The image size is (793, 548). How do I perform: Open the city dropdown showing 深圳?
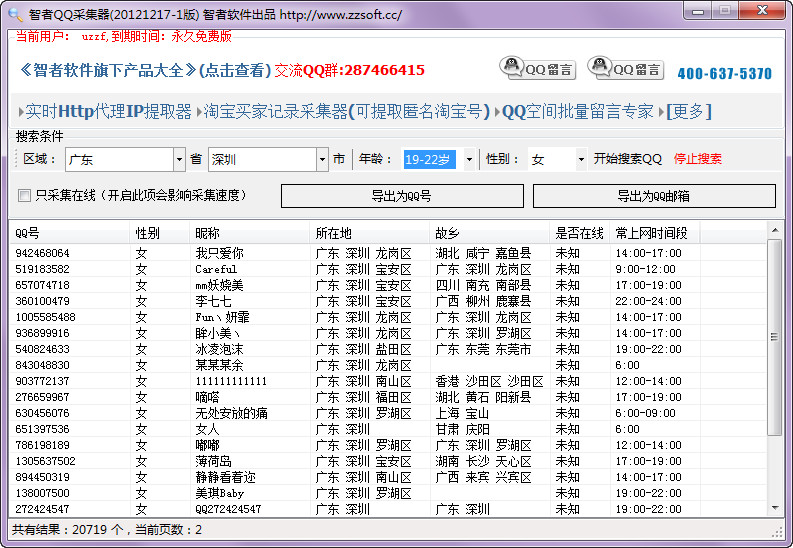(x=322, y=160)
